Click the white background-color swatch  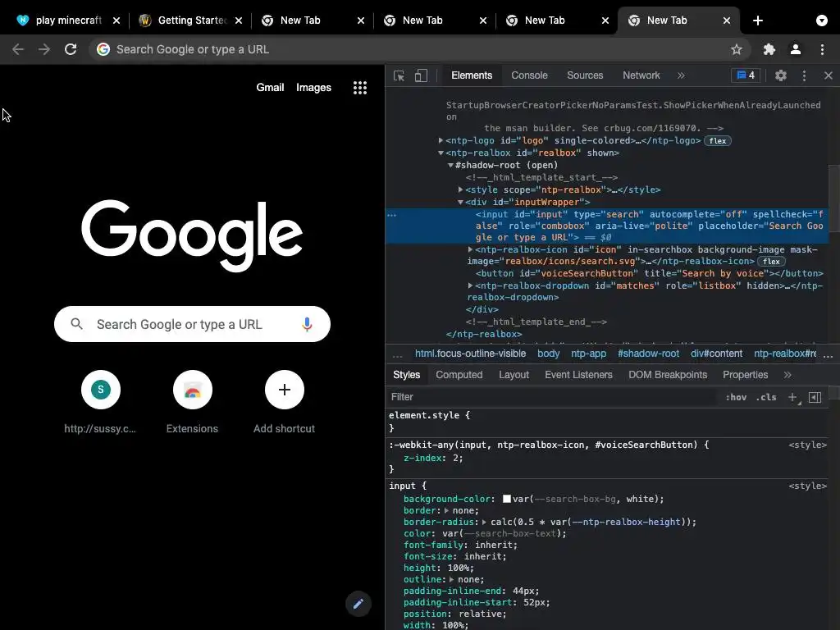tap(506, 499)
